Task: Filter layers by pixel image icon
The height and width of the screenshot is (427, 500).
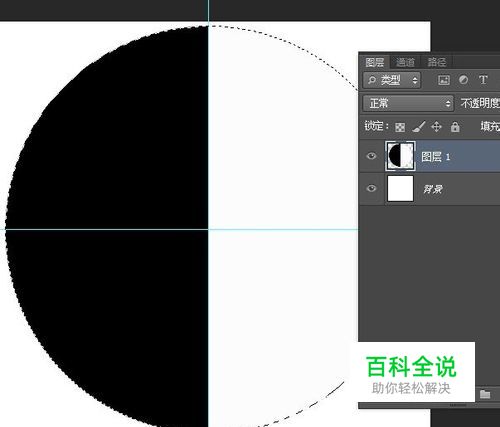Action: point(444,80)
